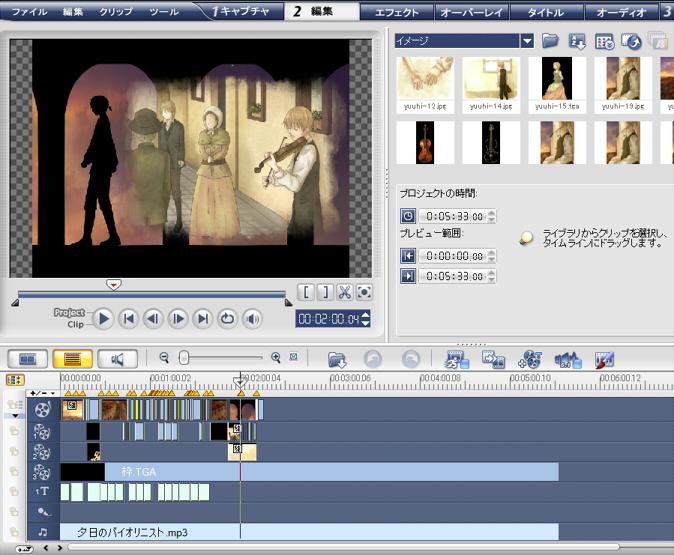Select the yuuhi-15.tga thumbnail

(x=557, y=85)
